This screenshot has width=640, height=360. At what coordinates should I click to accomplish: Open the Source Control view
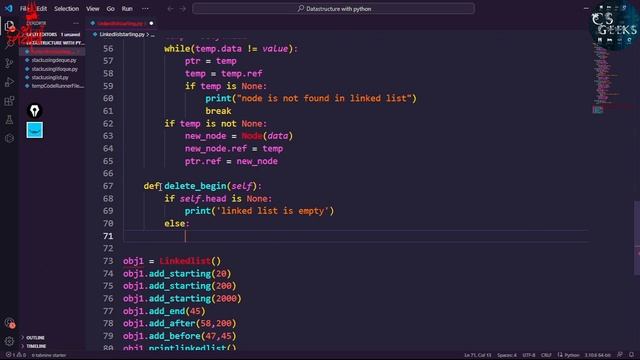pos(9,63)
